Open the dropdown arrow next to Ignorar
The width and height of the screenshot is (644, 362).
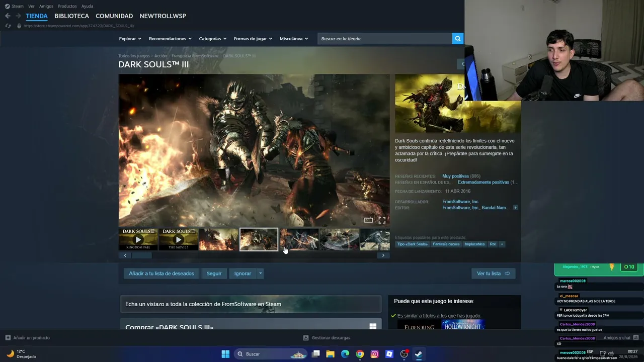260,274
